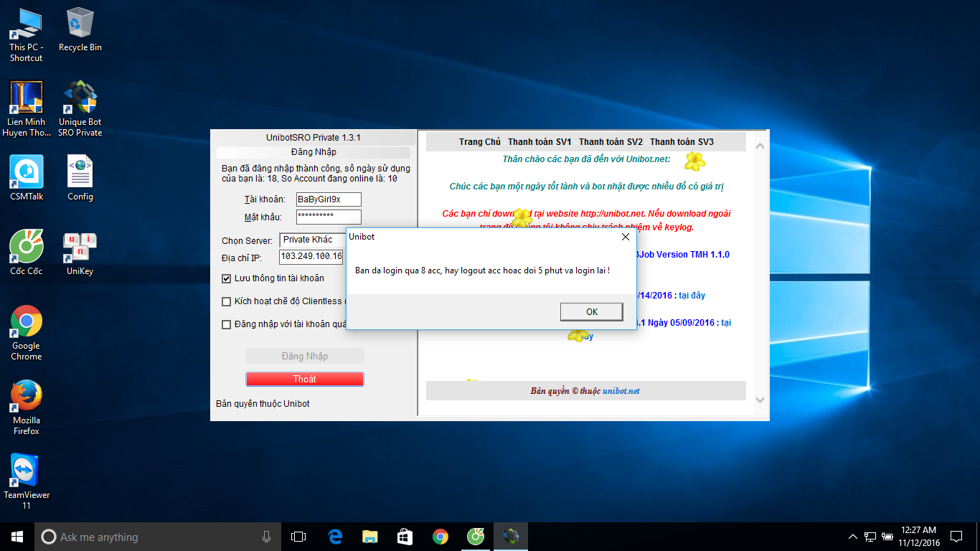Open Unique Bot SRO Private desktop icon
The height and width of the screenshot is (551, 980).
(80, 99)
